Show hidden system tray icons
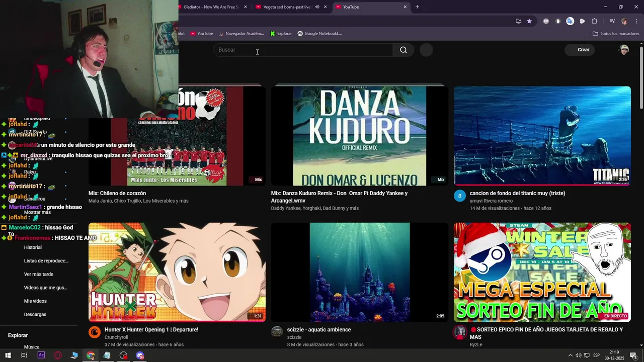Screen dimensions: 644x362 pos(571,355)
